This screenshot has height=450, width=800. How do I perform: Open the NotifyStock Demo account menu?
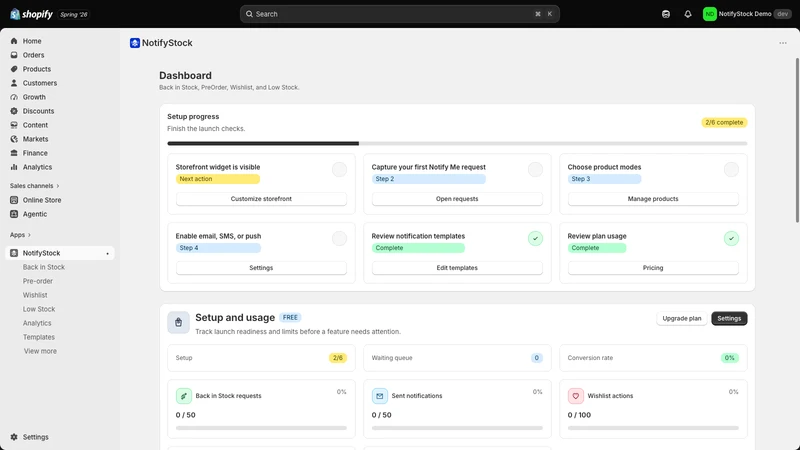click(x=747, y=14)
